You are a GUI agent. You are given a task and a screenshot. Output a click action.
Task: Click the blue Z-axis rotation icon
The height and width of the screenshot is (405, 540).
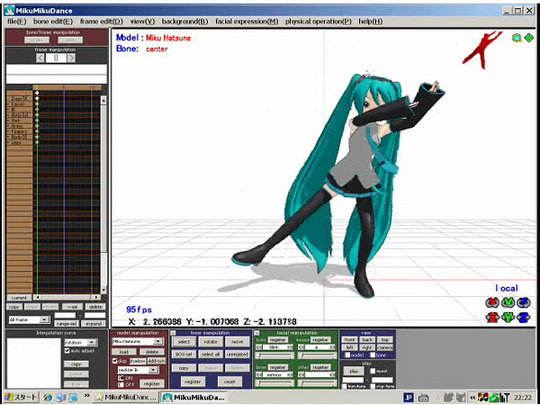(x=524, y=303)
